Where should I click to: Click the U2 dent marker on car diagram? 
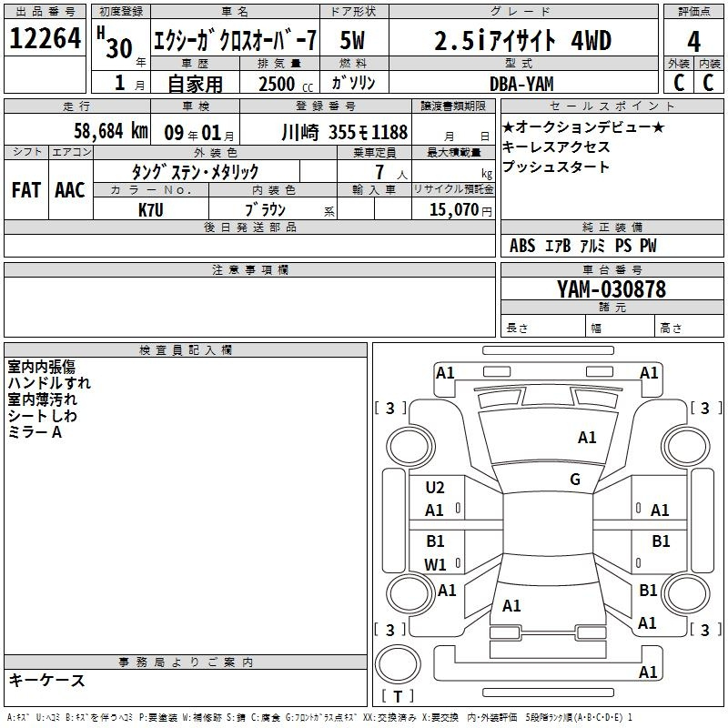pyautogui.click(x=435, y=488)
